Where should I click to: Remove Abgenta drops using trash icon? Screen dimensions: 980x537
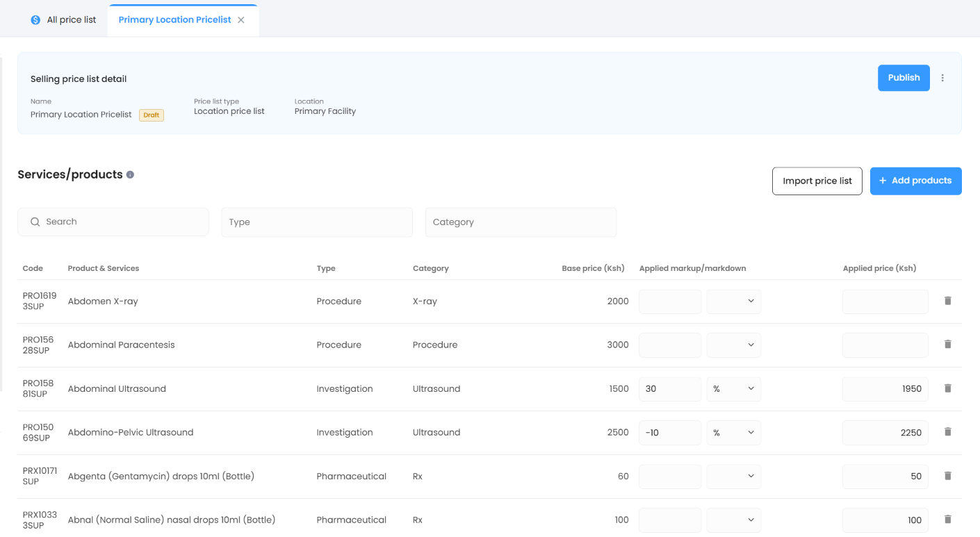(947, 476)
